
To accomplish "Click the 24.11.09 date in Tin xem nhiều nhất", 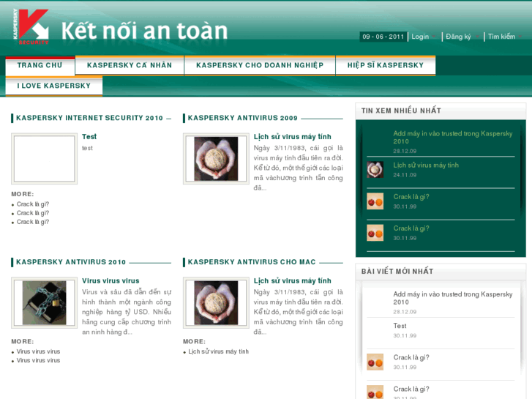I will click(x=405, y=175).
